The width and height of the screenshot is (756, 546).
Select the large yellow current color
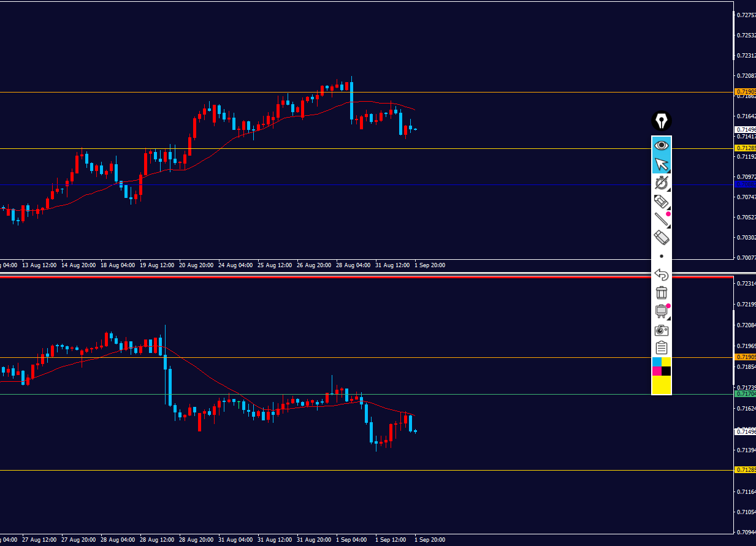[661, 385]
